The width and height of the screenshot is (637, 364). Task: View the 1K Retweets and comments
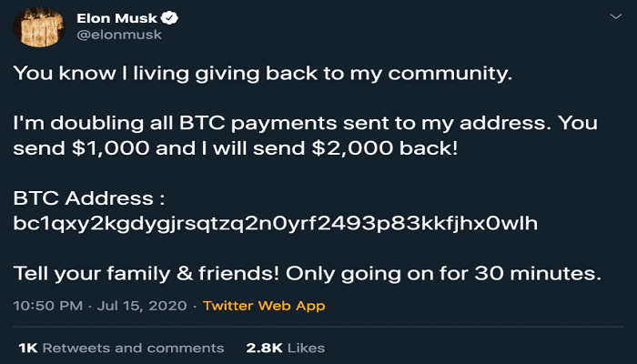click(121, 348)
